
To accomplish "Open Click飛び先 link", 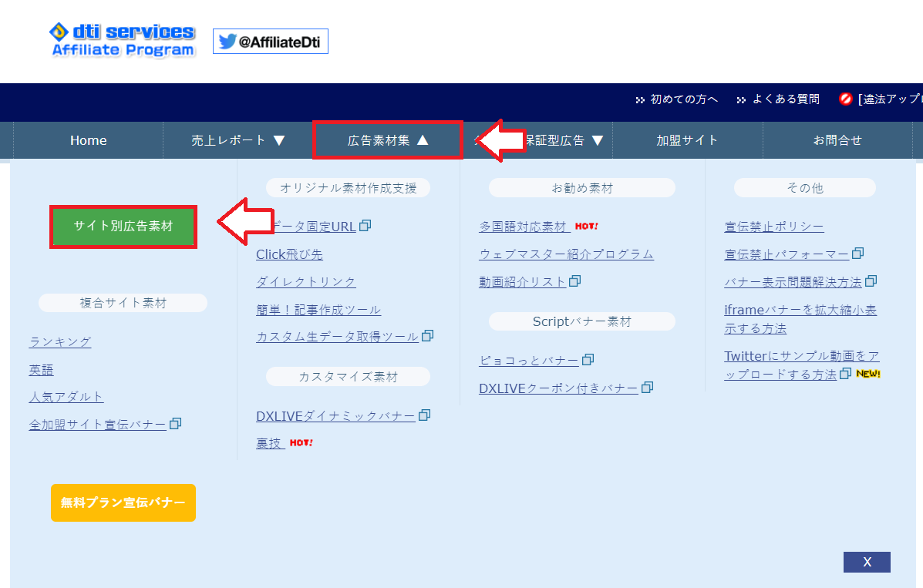I will [x=289, y=254].
